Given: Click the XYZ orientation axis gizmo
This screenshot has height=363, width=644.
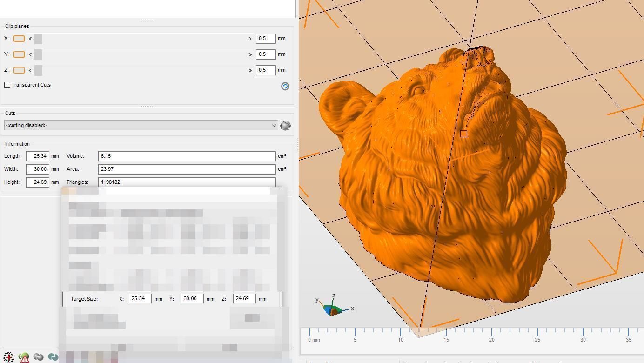Looking at the screenshot, I should (x=334, y=305).
